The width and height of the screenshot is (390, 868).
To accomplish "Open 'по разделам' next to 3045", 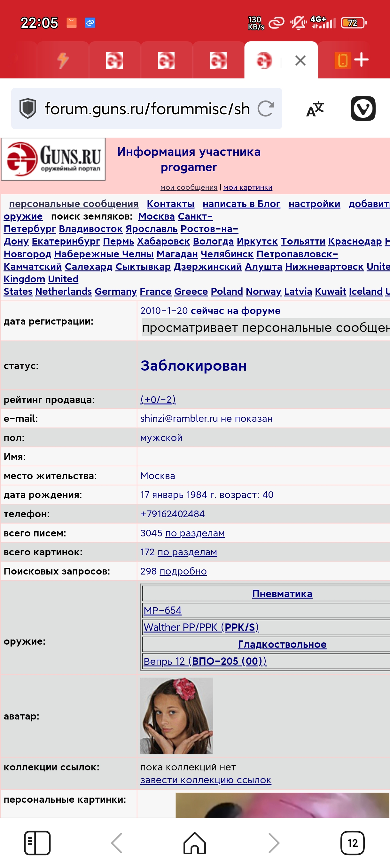I will click(x=195, y=534).
